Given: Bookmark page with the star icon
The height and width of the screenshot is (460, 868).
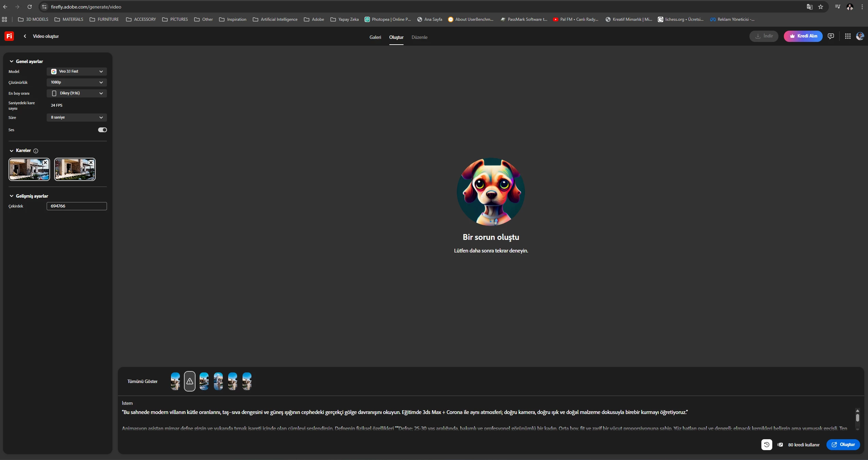Looking at the screenshot, I should pos(821,7).
